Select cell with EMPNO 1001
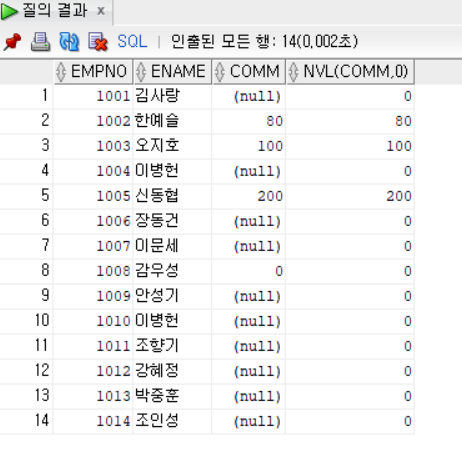This screenshot has height=450, width=462. pyautogui.click(x=93, y=96)
